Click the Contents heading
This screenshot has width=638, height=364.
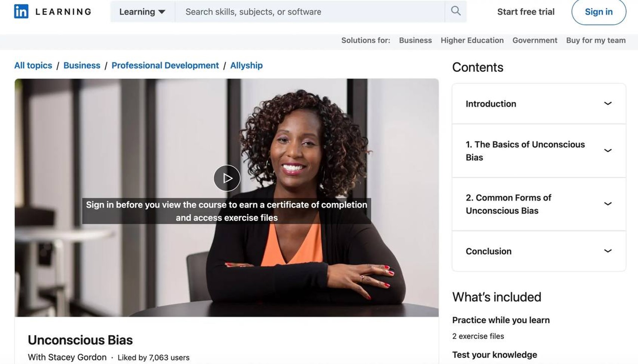point(478,67)
